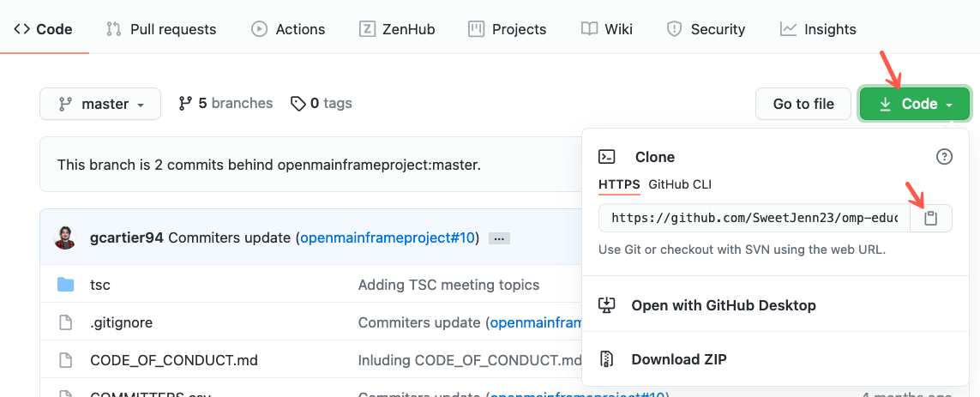This screenshot has height=397, width=980.
Task: View the 0 tags link
Action: coord(322,103)
